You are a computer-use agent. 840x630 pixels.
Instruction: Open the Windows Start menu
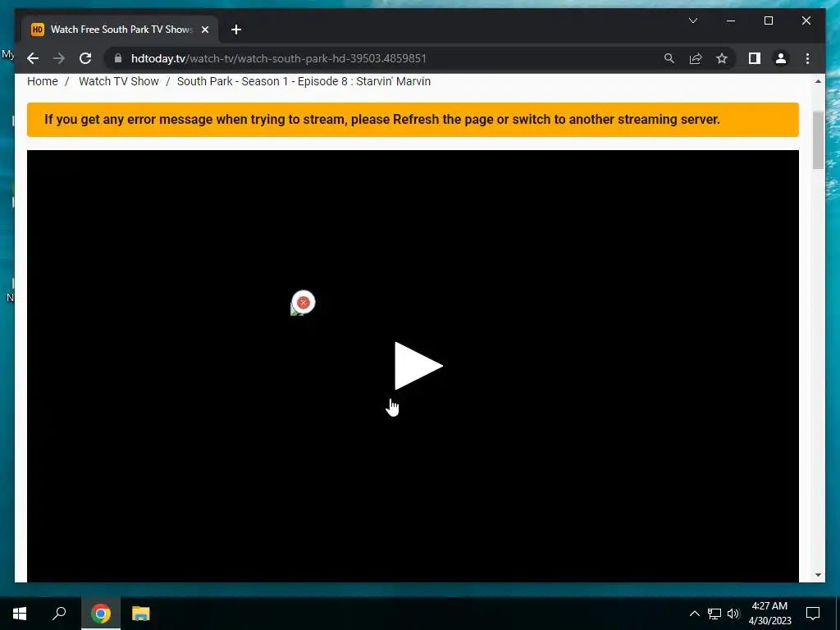click(20, 614)
